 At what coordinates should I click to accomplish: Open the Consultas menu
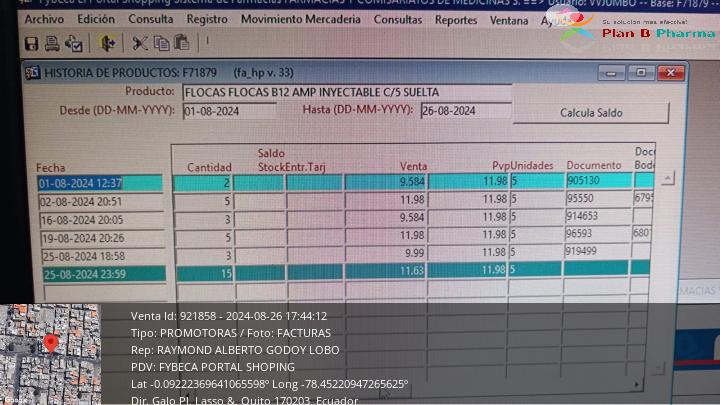[398, 20]
